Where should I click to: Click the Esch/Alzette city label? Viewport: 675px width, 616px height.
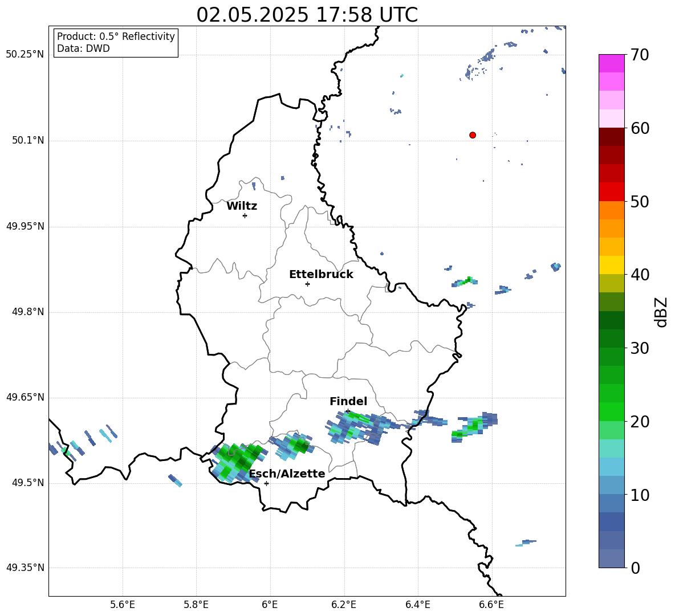point(287,474)
